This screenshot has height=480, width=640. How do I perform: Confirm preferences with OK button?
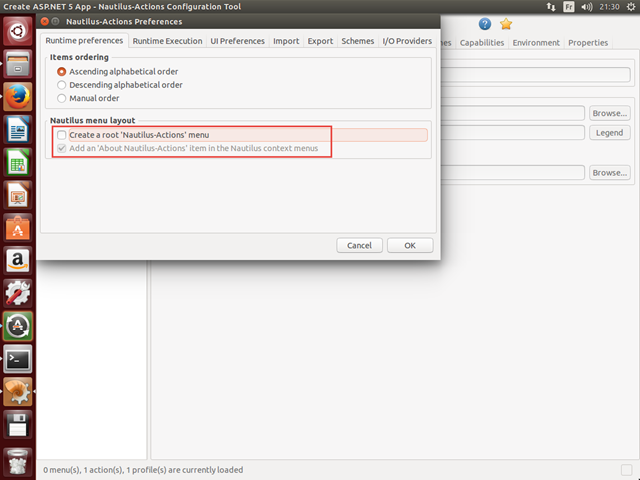pyautogui.click(x=410, y=245)
